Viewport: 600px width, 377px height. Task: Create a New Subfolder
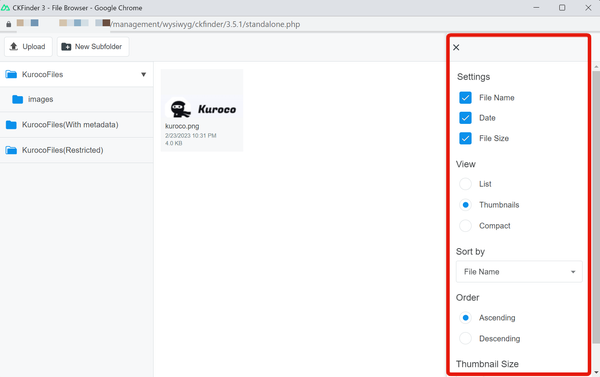[x=93, y=47]
